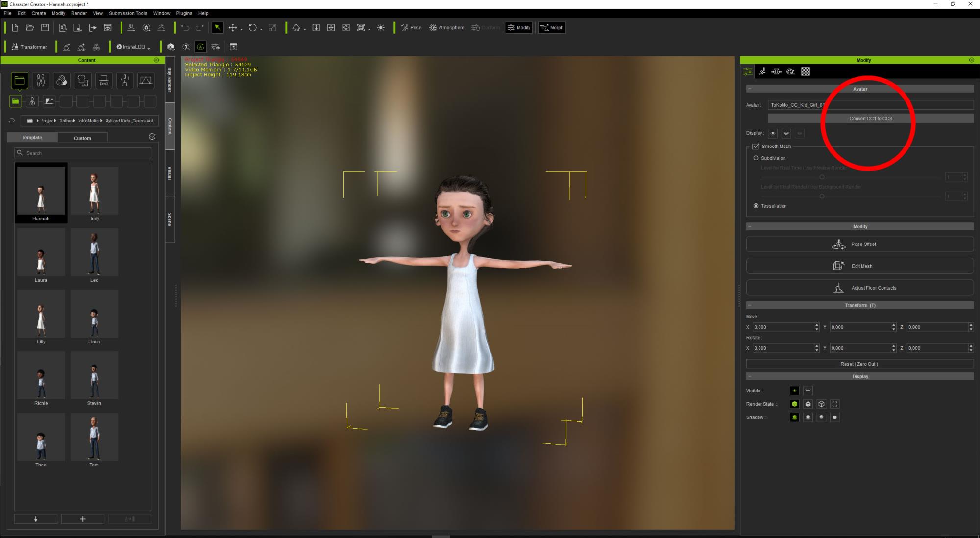This screenshot has height=538, width=980.
Task: Toggle the eye Display button in Avatar section
Action: click(x=773, y=133)
